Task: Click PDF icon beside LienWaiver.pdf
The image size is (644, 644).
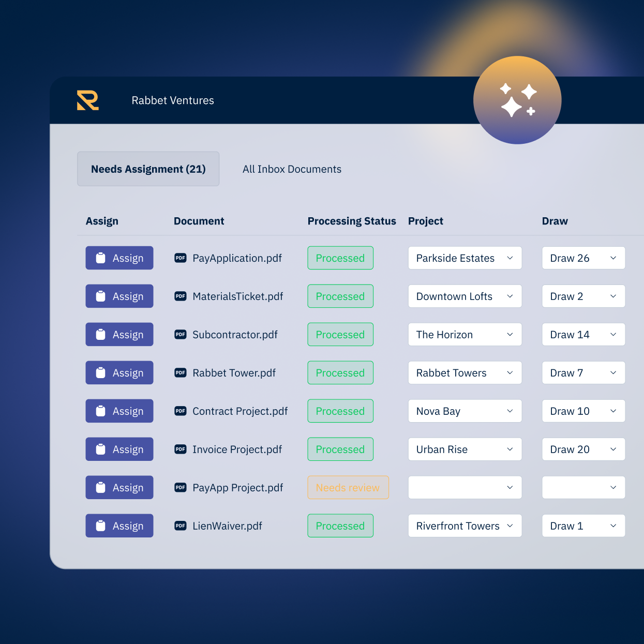Action: coord(181,526)
